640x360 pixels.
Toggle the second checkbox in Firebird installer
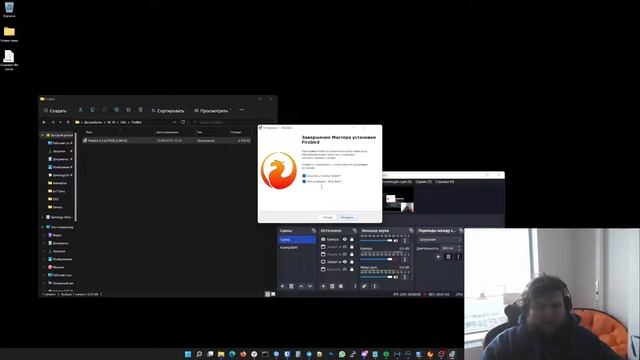[304, 181]
